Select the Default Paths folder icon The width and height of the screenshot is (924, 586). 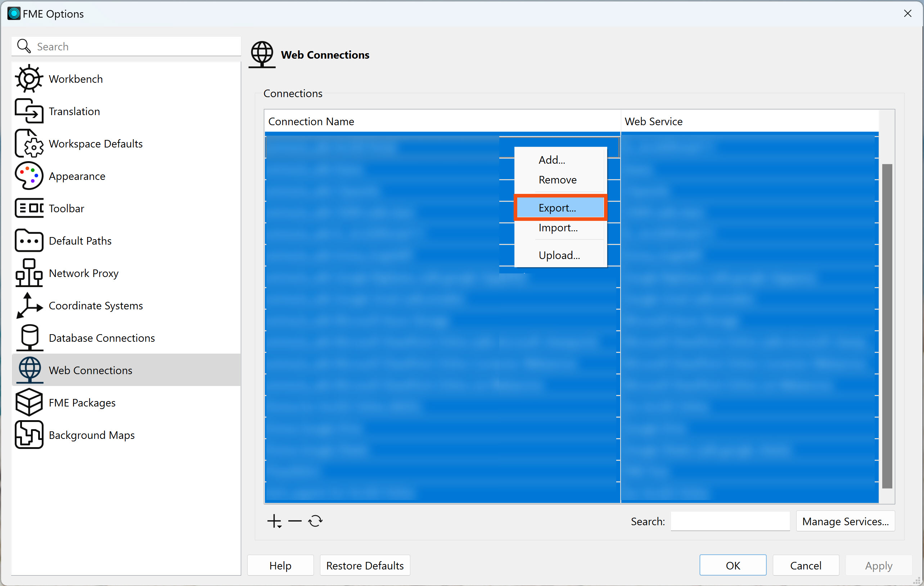[29, 240]
